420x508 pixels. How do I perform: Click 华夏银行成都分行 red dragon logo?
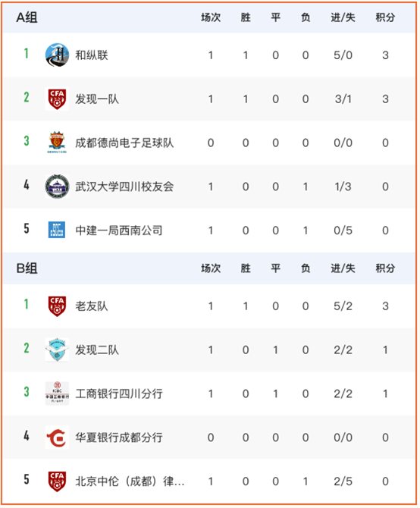(x=57, y=437)
